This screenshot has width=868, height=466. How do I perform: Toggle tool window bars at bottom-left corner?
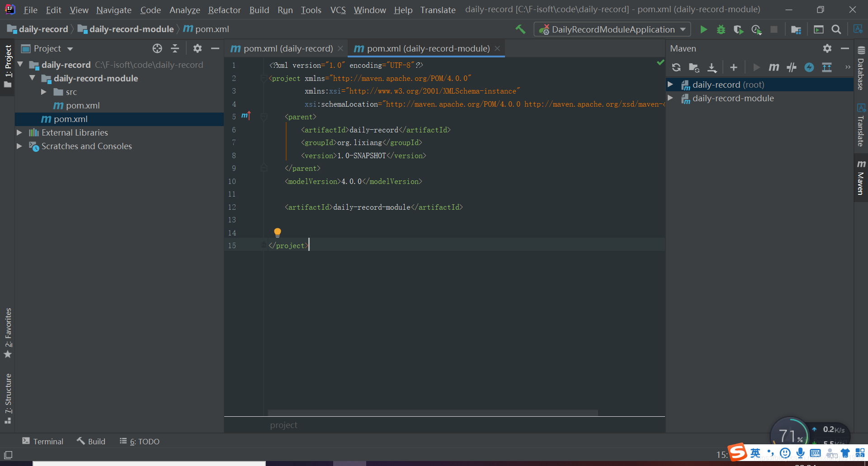click(x=8, y=455)
